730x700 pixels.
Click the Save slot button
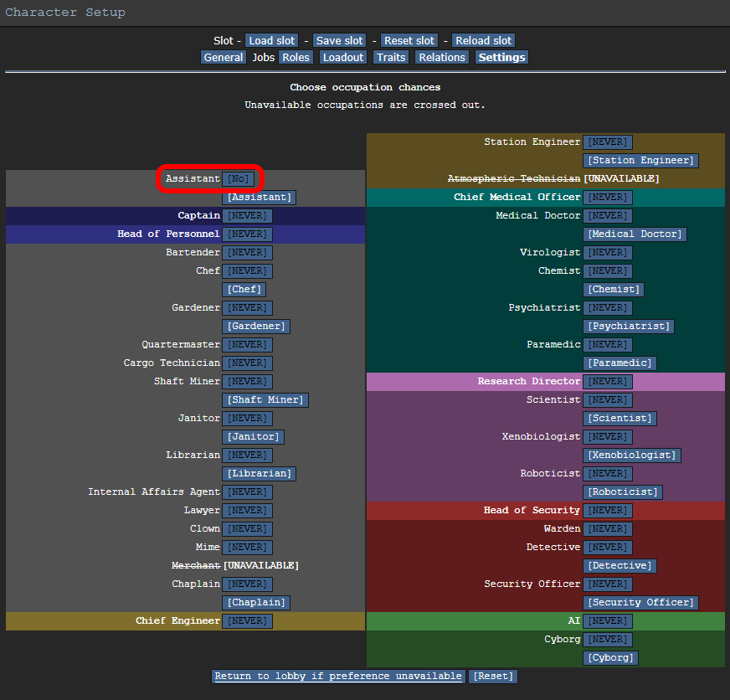click(x=339, y=40)
